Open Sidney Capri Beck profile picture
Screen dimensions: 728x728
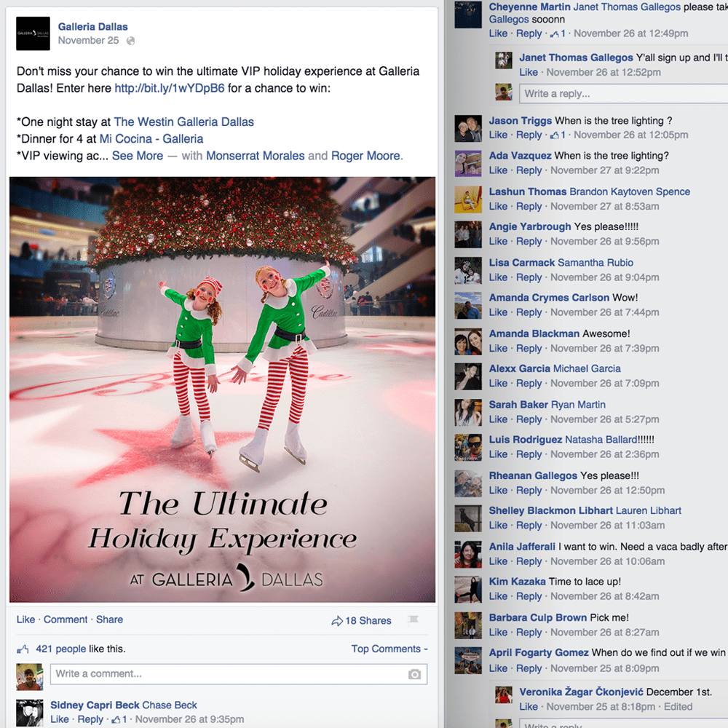[x=30, y=713]
